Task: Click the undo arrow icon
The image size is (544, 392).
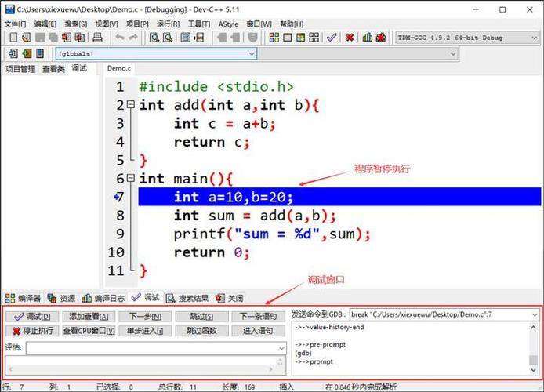Action: (120, 38)
